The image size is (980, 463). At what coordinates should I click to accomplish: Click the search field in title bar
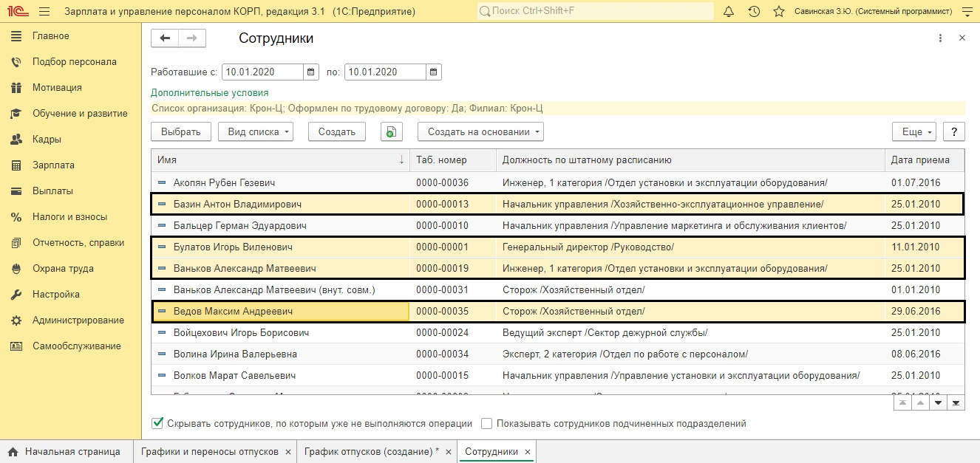tap(595, 12)
